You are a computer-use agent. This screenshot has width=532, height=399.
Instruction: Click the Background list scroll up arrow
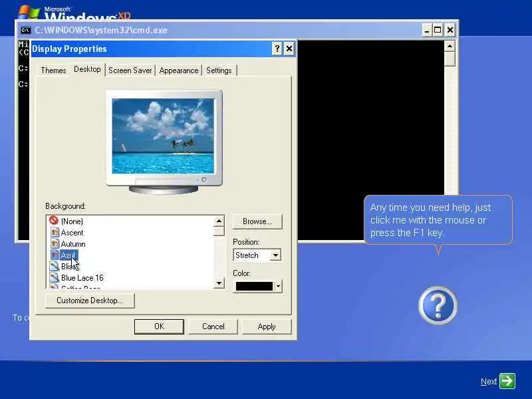click(x=219, y=221)
